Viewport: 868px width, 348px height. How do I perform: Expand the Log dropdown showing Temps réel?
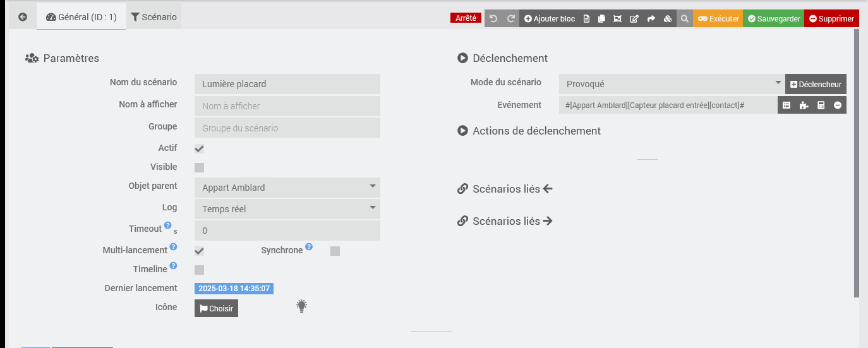tap(287, 209)
